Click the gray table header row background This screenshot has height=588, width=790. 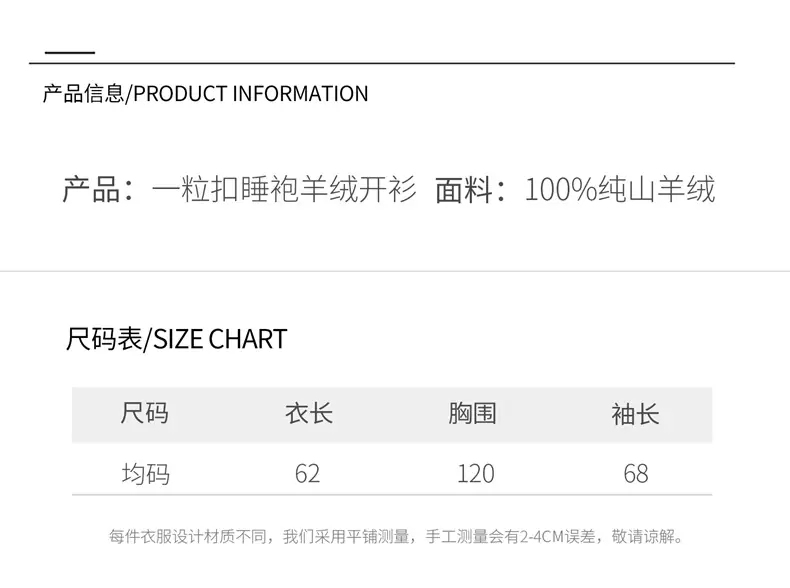392,415
